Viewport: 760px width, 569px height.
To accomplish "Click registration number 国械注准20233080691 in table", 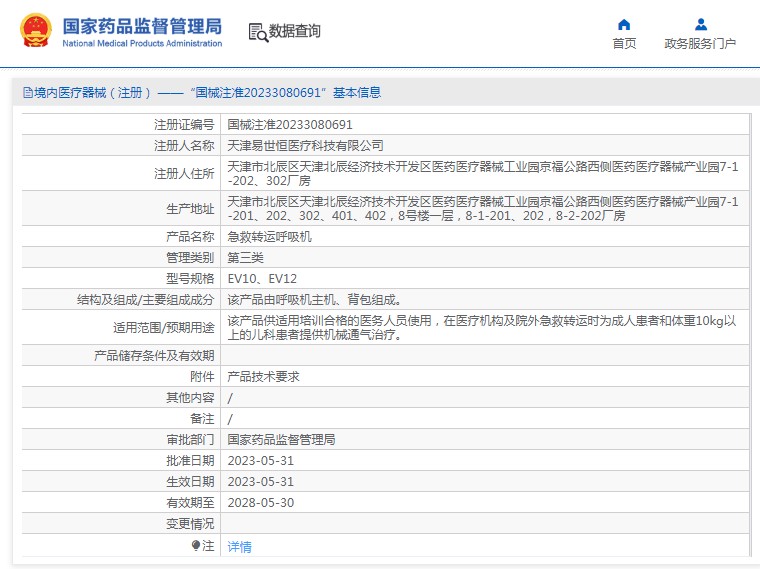I will (290, 125).
